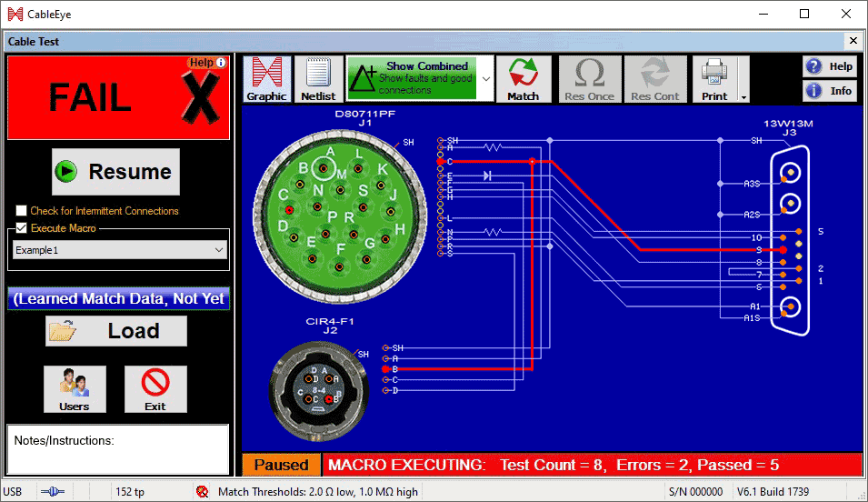Image resolution: width=868 pixels, height=502 pixels.
Task: Switch to the Graphic view
Action: (266, 79)
